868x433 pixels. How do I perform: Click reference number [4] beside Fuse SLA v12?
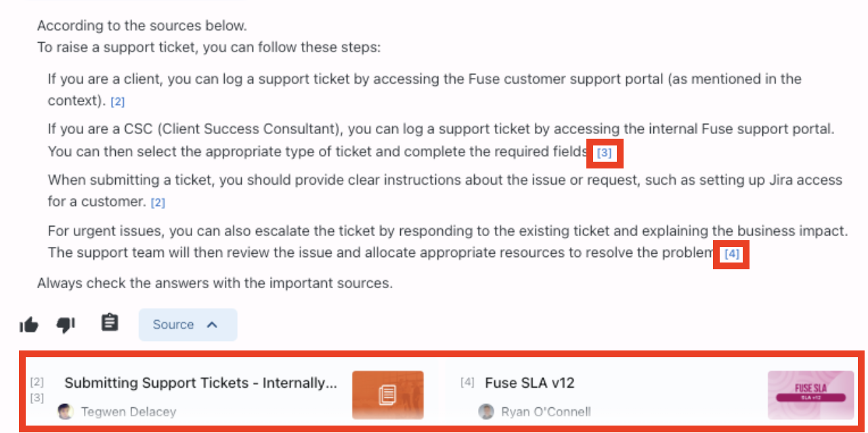tap(467, 383)
